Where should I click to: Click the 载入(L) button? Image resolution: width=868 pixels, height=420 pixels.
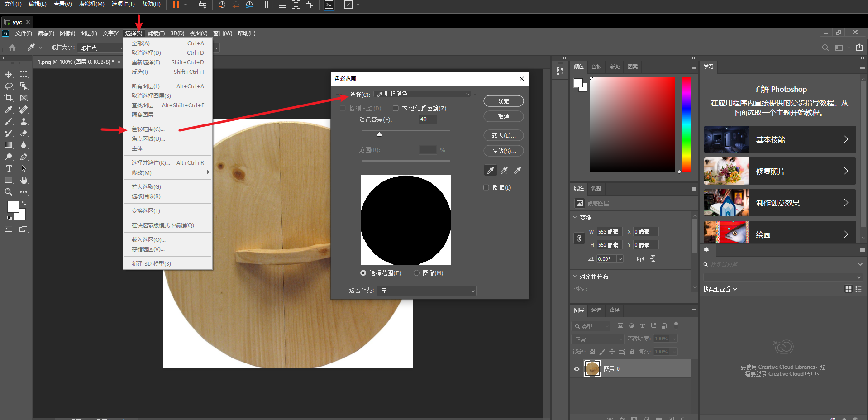tap(503, 135)
